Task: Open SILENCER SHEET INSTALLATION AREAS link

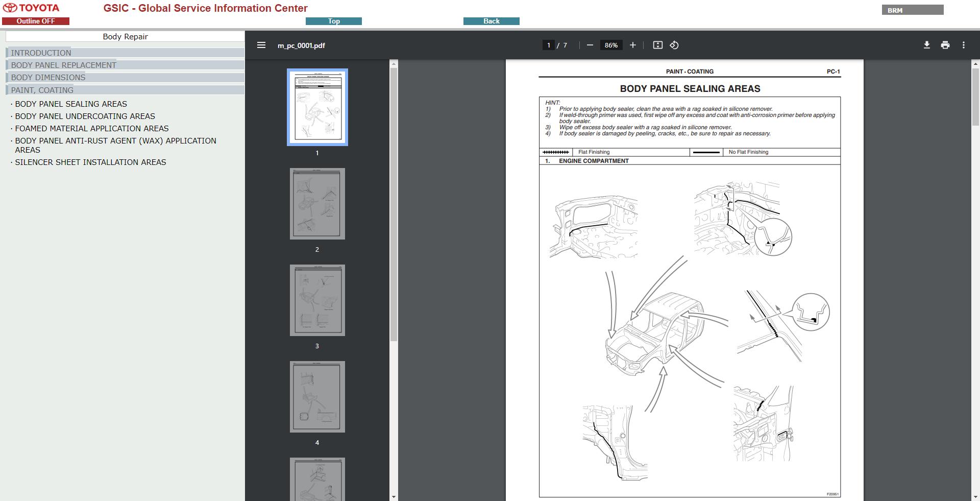Action: [90, 162]
